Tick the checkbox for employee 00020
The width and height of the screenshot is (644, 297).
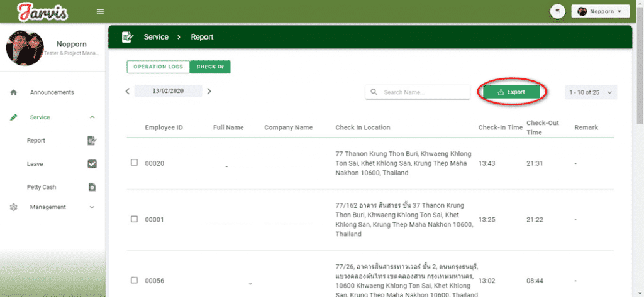(134, 163)
